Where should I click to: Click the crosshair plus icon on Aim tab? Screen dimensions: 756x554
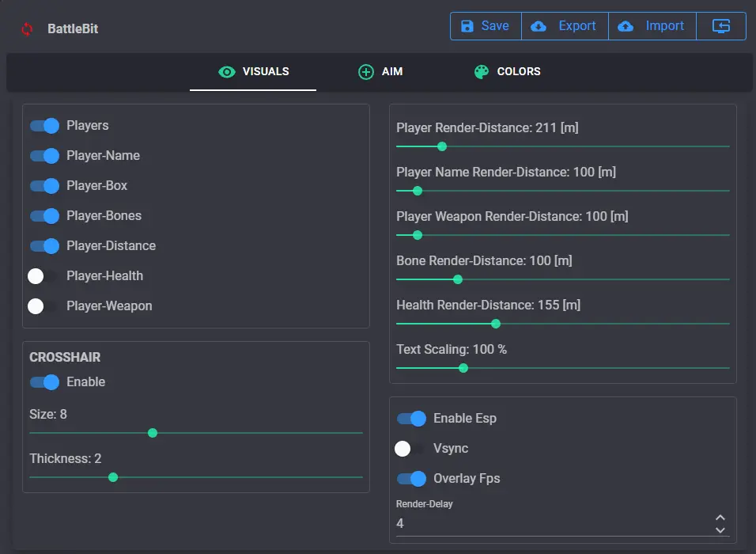366,72
